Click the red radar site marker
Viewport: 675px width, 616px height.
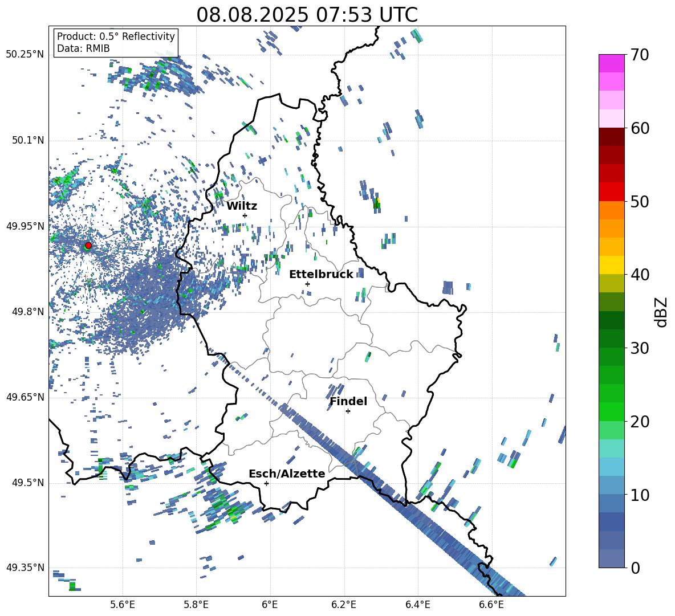click(x=88, y=246)
